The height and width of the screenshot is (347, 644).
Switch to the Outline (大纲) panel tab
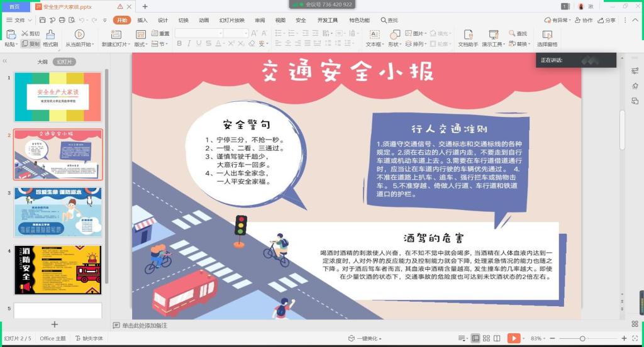42,62
